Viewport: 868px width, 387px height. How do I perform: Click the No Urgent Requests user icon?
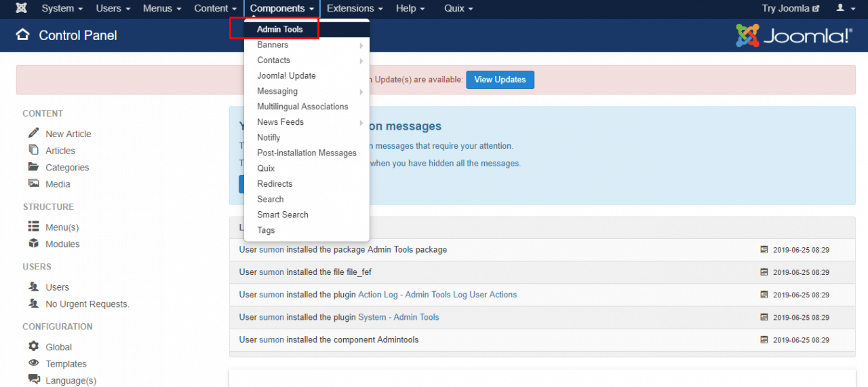coord(33,303)
